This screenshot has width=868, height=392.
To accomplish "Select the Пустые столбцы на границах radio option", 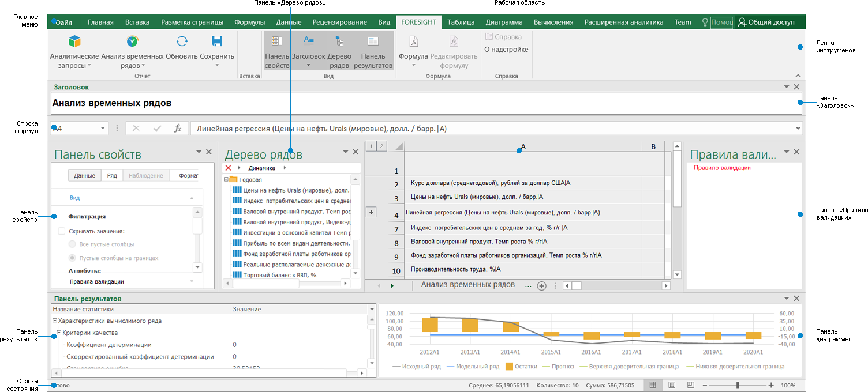I will click(73, 257).
